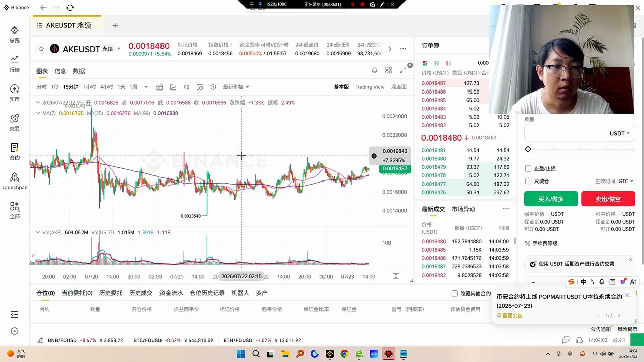This screenshot has width=644, height=362.
Task: Add a new tab with plus icon
Action: click(x=115, y=25)
